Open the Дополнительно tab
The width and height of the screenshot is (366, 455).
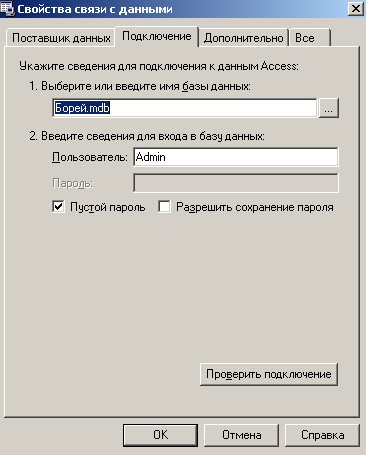[x=243, y=38]
